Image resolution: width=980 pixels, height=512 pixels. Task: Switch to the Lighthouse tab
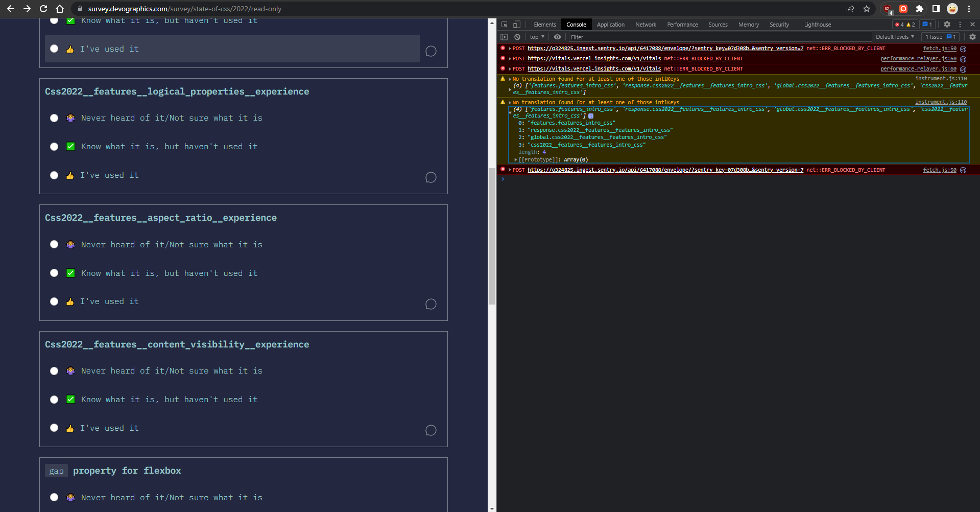pyautogui.click(x=817, y=25)
